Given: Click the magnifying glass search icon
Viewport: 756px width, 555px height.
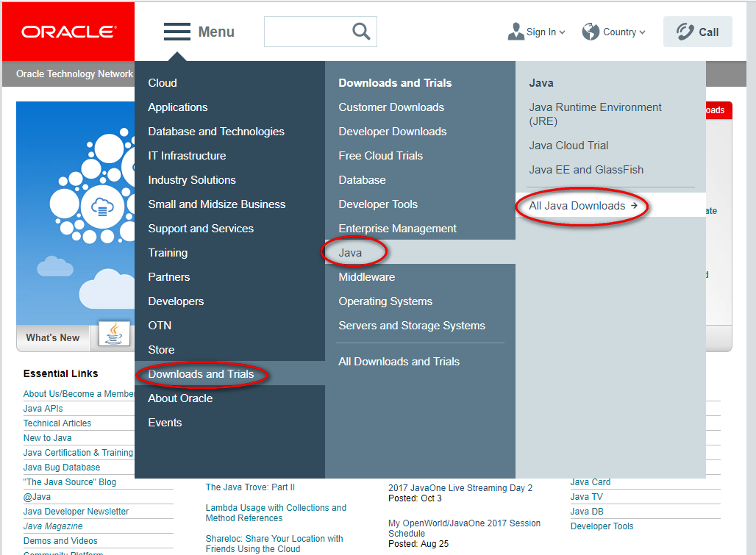Looking at the screenshot, I should (361, 32).
